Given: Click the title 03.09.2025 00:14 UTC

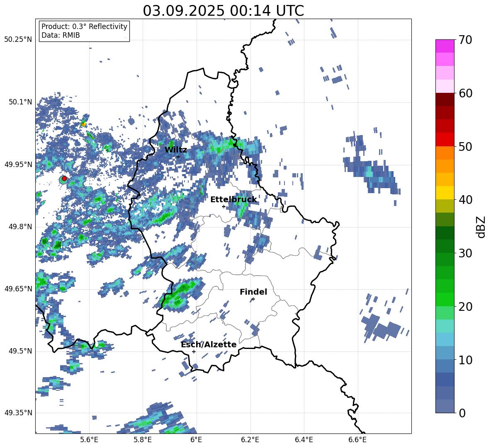Looking at the screenshot, I should (x=223, y=11).
